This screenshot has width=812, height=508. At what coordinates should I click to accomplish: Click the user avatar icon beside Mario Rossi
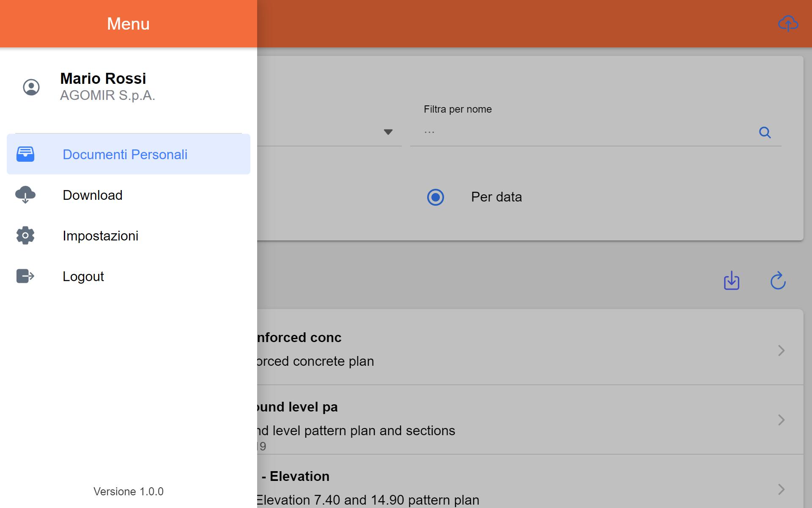[31, 87]
